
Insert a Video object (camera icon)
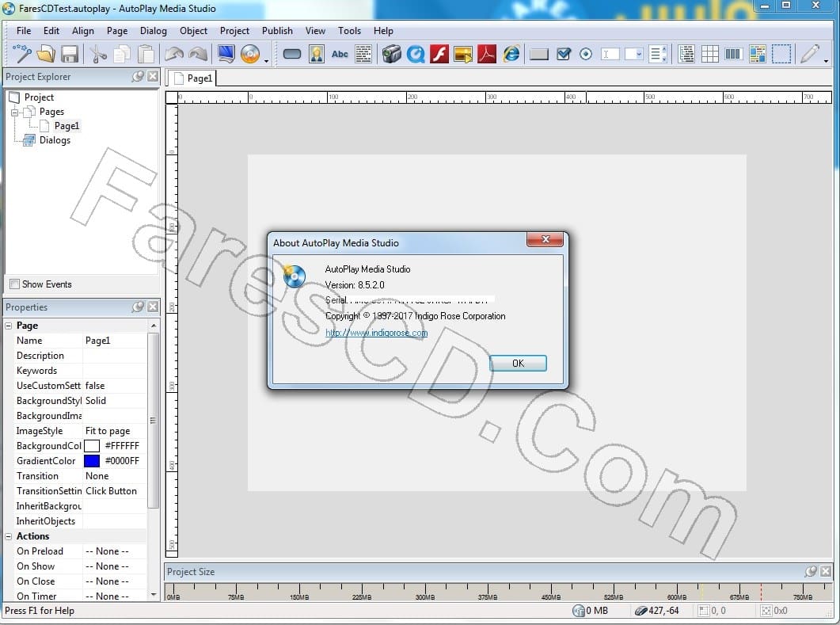(392, 54)
